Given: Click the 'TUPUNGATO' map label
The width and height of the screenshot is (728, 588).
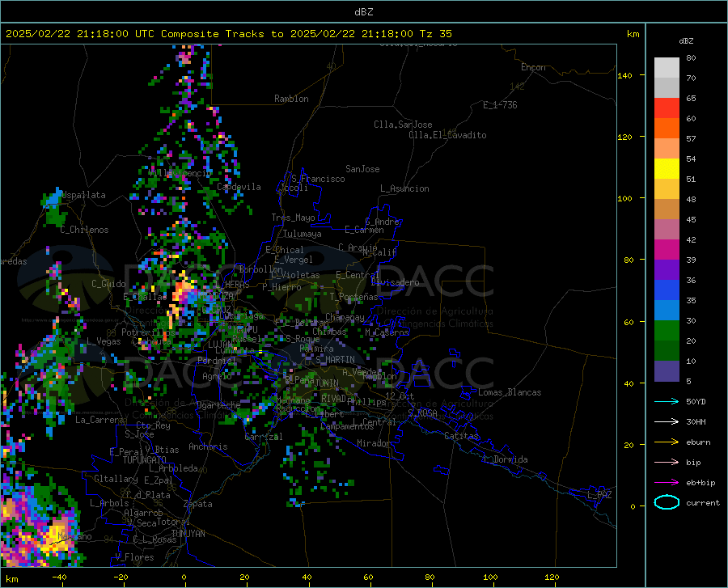Looking at the screenshot, I should click(145, 460).
